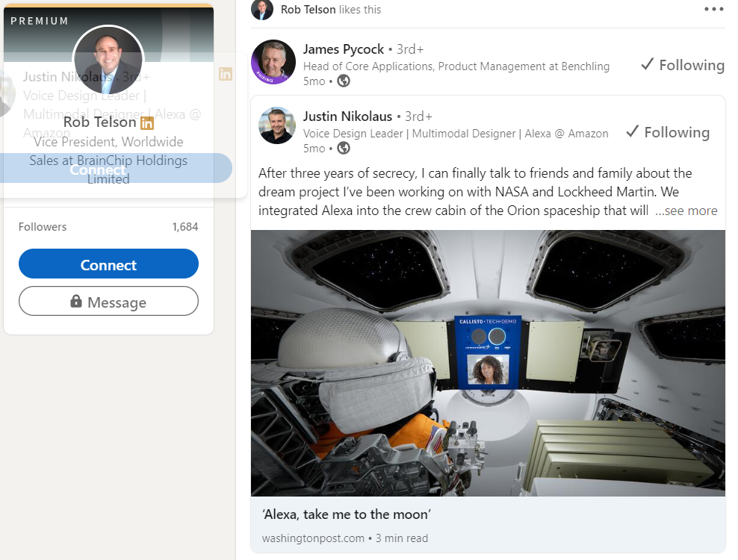Open the James Pycock name link
Image resolution: width=738 pixels, height=560 pixels.
tap(344, 49)
